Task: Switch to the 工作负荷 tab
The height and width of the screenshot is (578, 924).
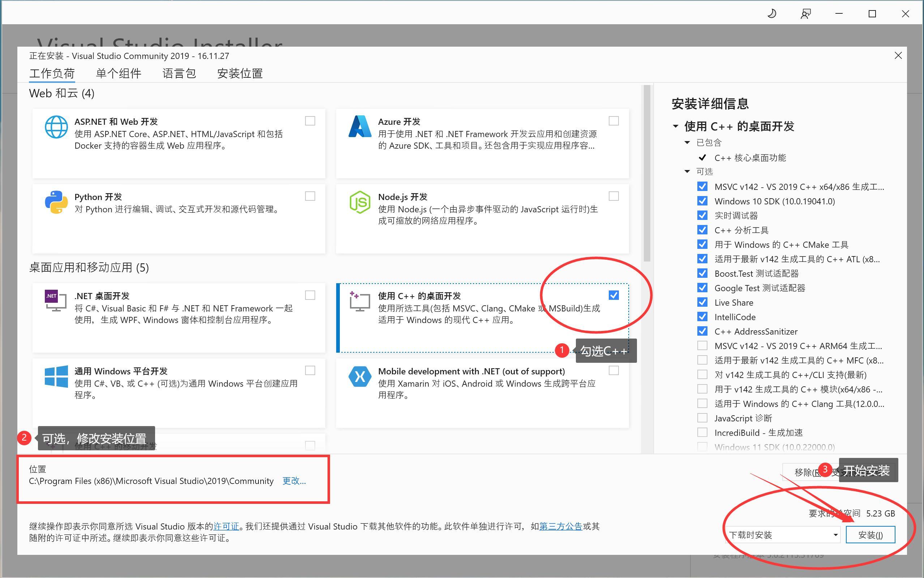Action: 52,73
